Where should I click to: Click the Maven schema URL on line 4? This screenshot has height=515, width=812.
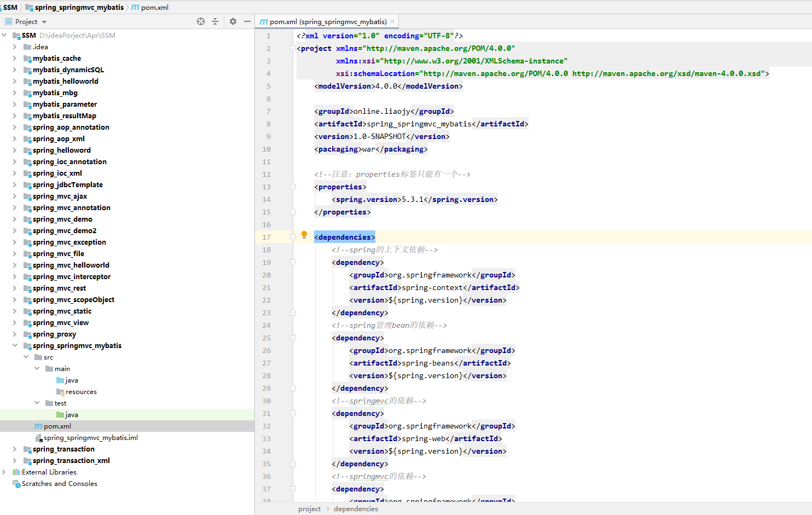click(x=668, y=73)
